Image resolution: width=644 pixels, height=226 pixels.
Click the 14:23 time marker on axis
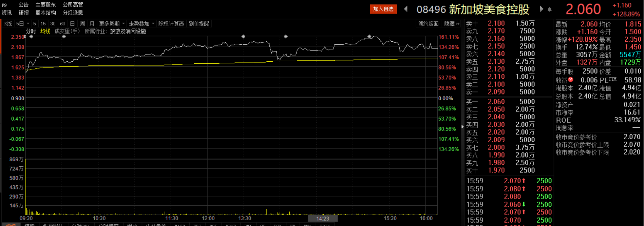click(323, 219)
